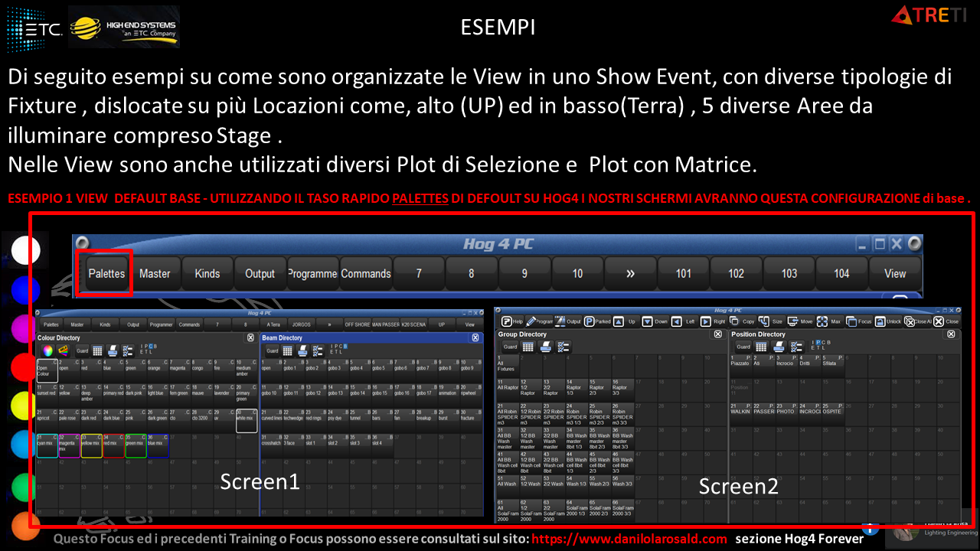This screenshot has width=980, height=551.
Task: Select the Kinds view in the large toolbar
Action: coord(207,273)
